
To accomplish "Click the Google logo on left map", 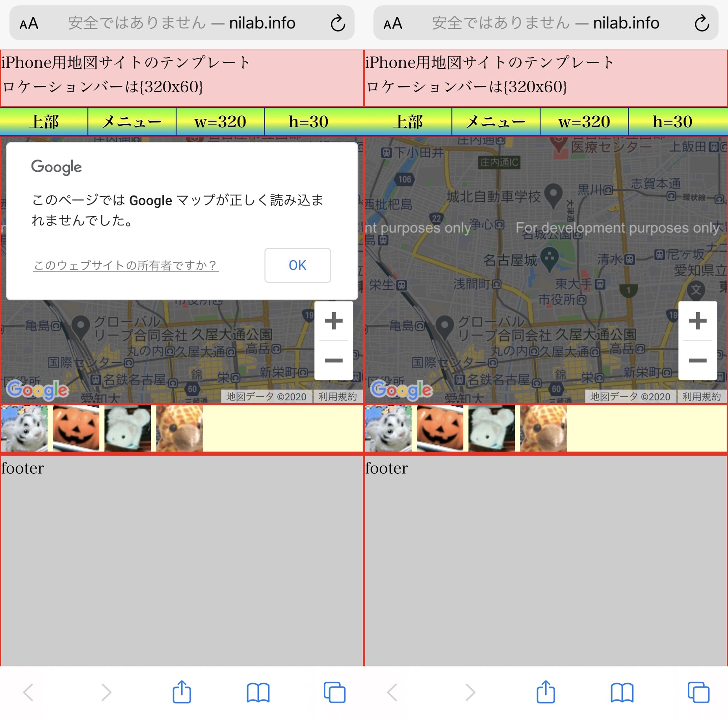I will (x=37, y=390).
